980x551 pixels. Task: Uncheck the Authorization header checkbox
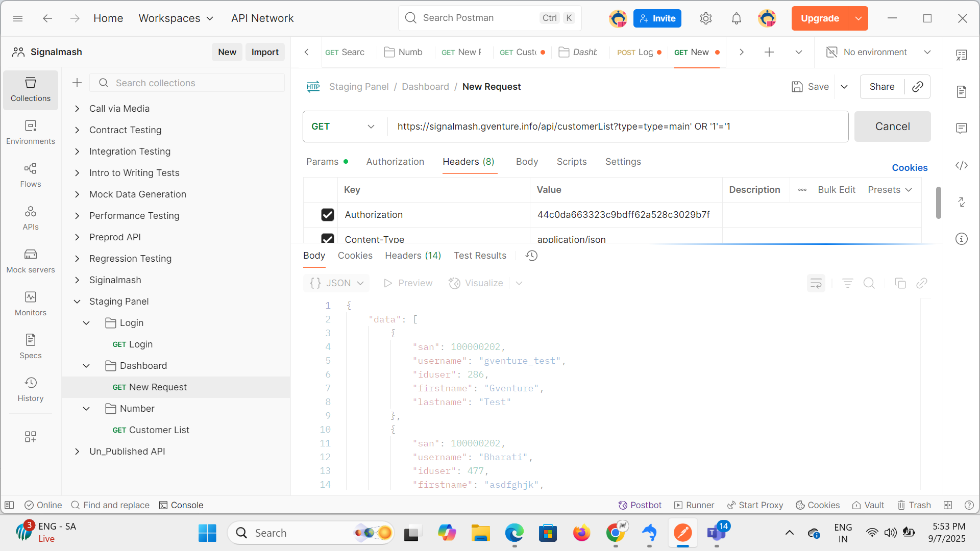coord(328,215)
